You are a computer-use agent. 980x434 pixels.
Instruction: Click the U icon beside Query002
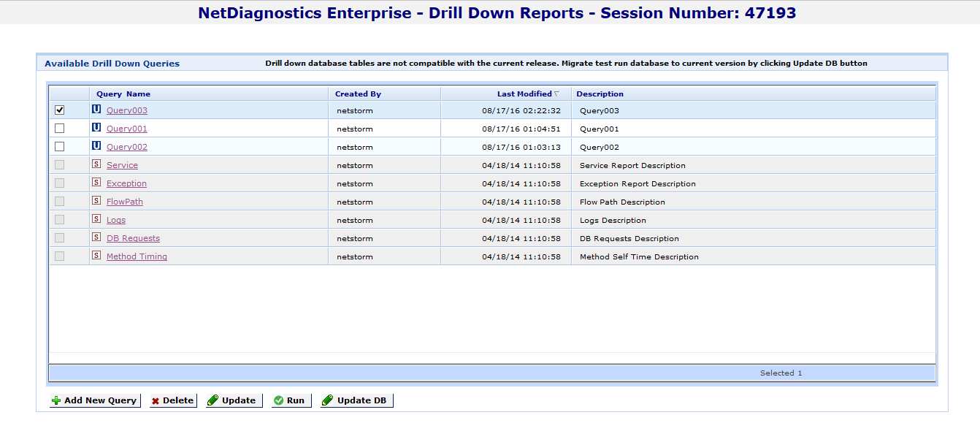pos(96,146)
